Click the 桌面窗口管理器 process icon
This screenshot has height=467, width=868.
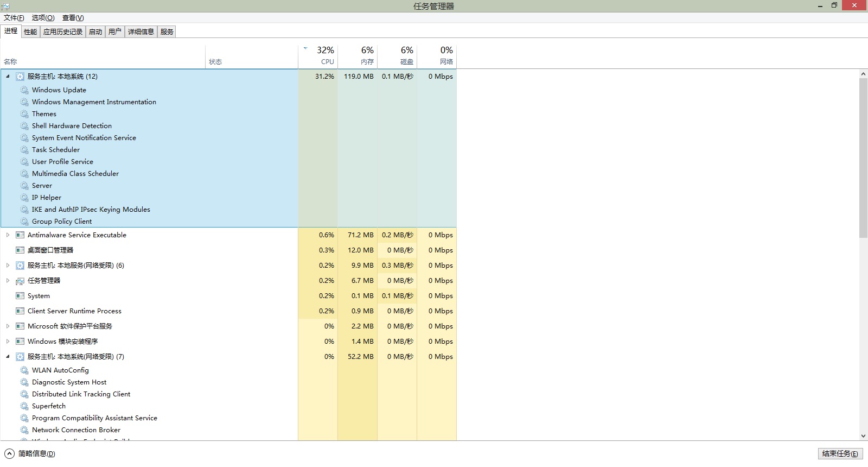[x=20, y=250]
